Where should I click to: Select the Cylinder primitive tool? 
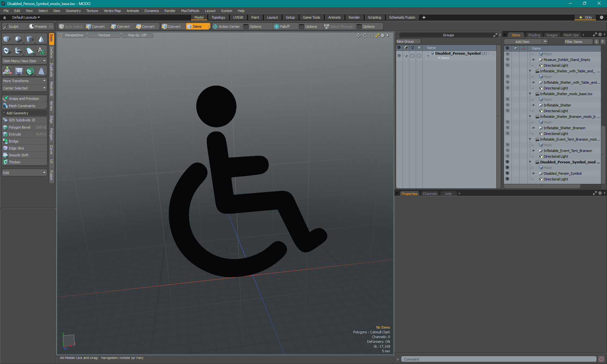point(30,39)
